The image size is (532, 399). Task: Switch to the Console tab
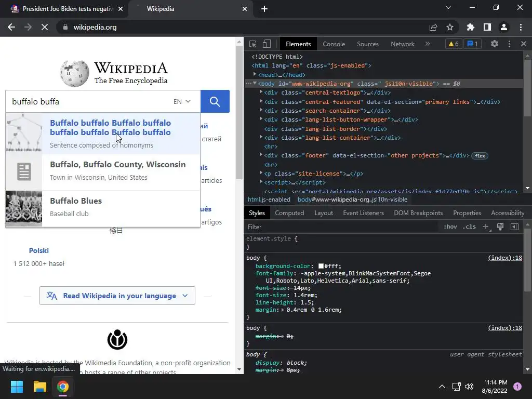(334, 44)
